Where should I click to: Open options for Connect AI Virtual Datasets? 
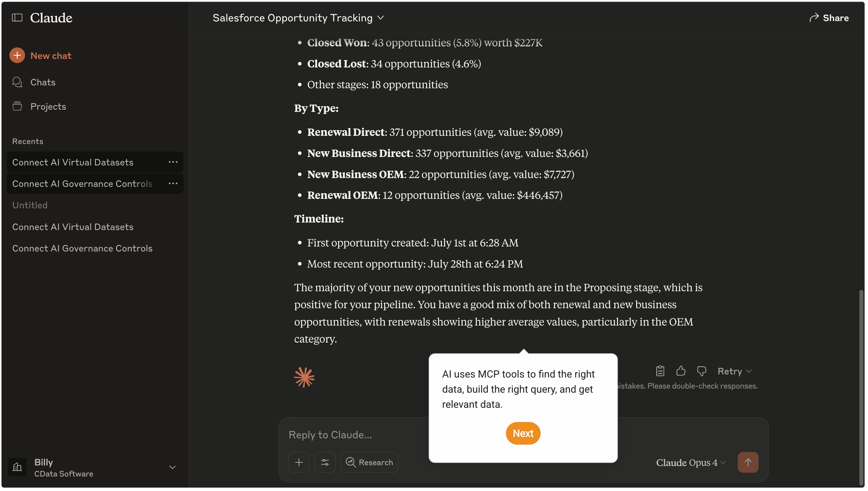point(173,162)
